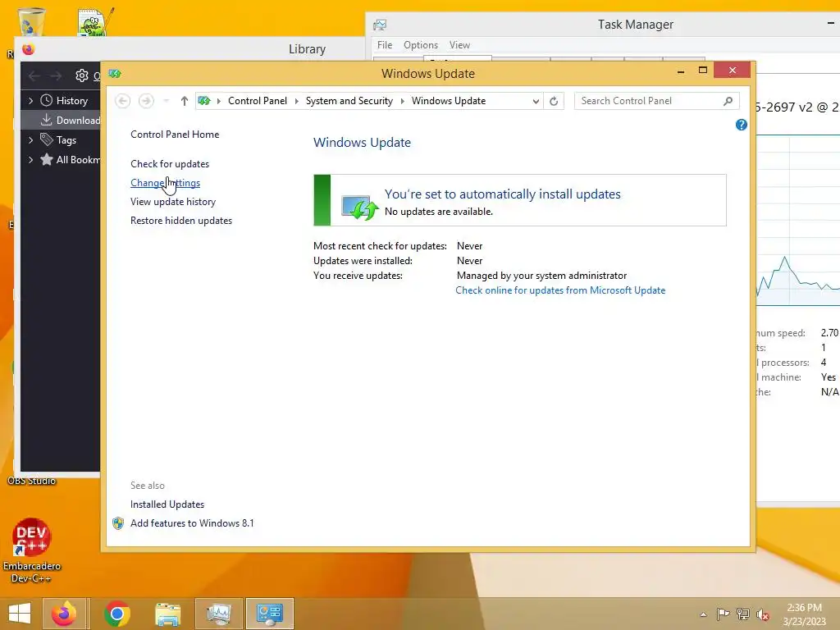The width and height of the screenshot is (840, 630).
Task: Switch to Task Manager taskbar icon
Action: 218,614
